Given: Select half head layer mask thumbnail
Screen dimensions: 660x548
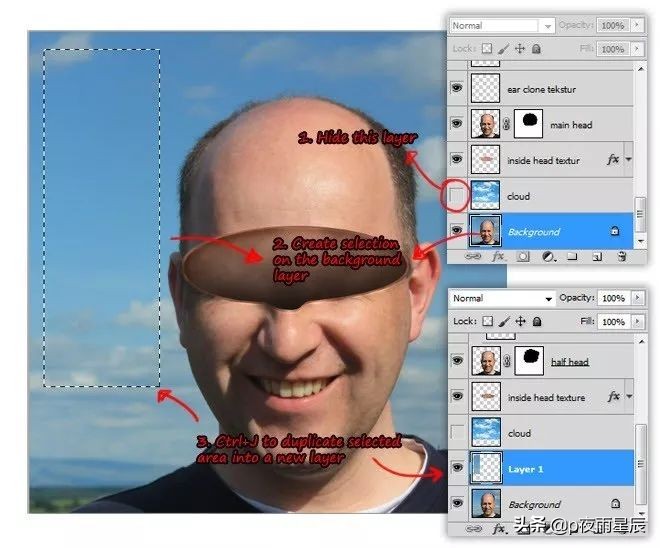Looking at the screenshot, I should point(530,361).
